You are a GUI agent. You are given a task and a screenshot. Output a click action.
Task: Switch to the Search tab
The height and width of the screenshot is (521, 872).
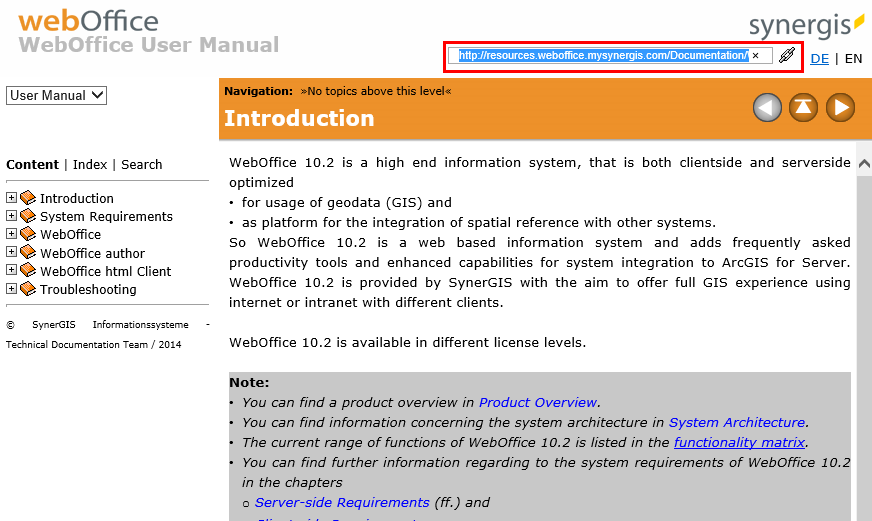pyautogui.click(x=142, y=165)
